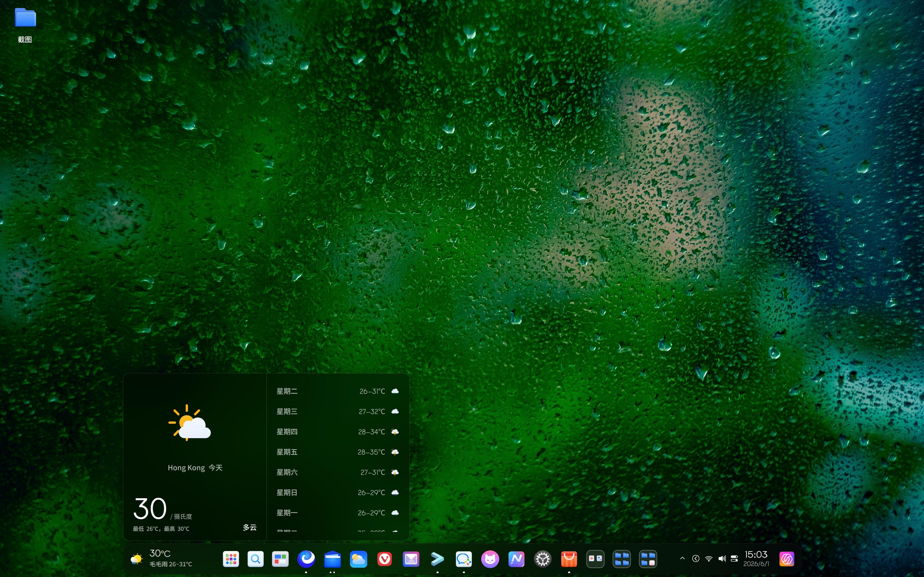The height and width of the screenshot is (577, 924).
Task: Select the 星期日 forecast row
Action: [337, 492]
